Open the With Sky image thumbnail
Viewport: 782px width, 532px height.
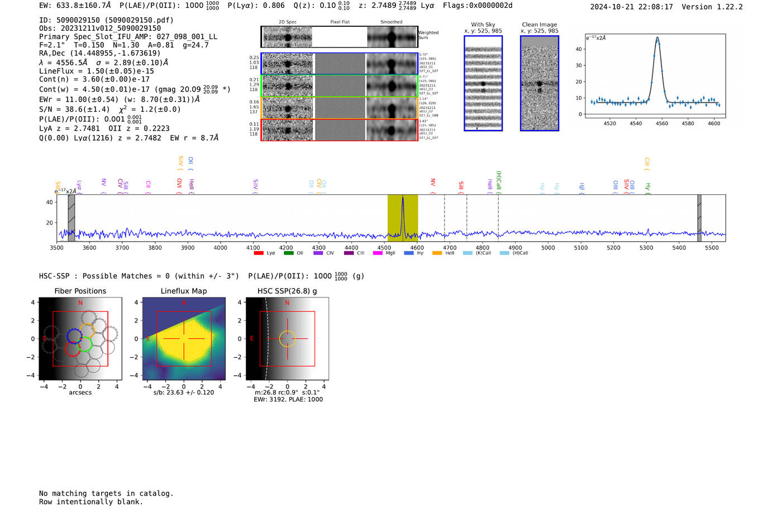(x=483, y=83)
